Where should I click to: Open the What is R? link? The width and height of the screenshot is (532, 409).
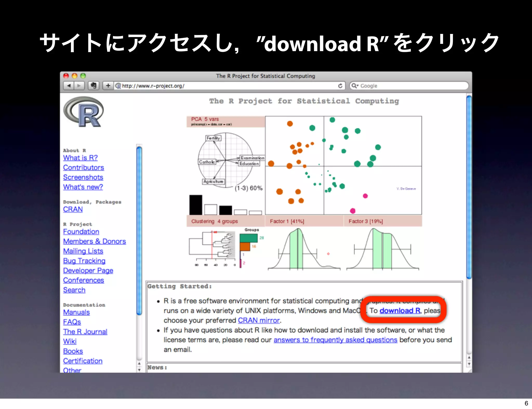coord(80,158)
